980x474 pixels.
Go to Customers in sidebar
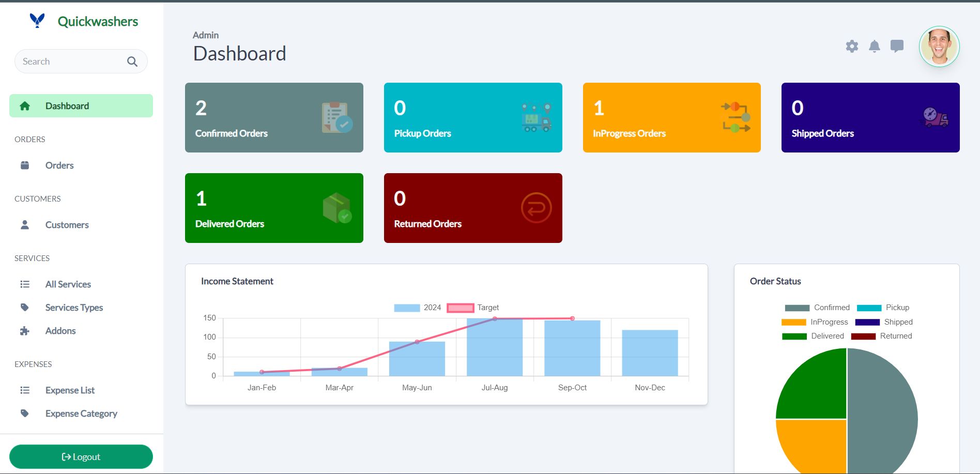[x=67, y=225]
